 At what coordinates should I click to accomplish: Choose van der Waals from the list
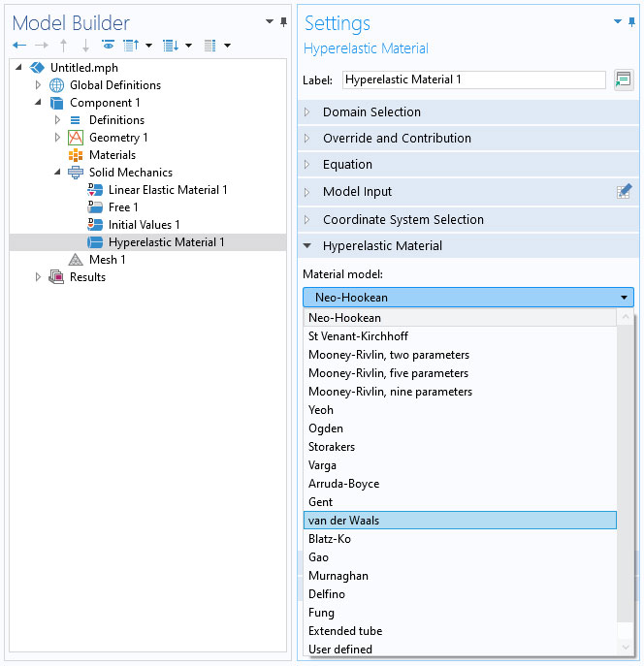point(460,521)
